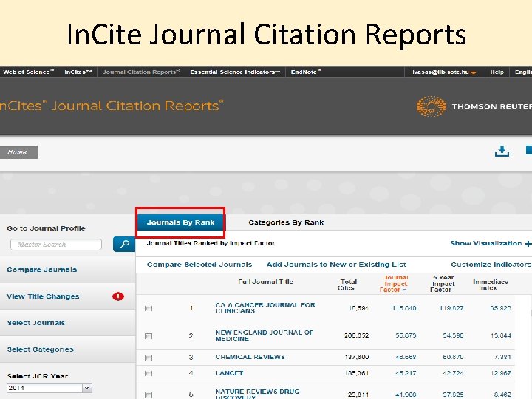This screenshot has width=532, height=399.
Task: Tick the checkbox for CA-A Cancer Journal for Clinicians
Action: click(x=149, y=308)
